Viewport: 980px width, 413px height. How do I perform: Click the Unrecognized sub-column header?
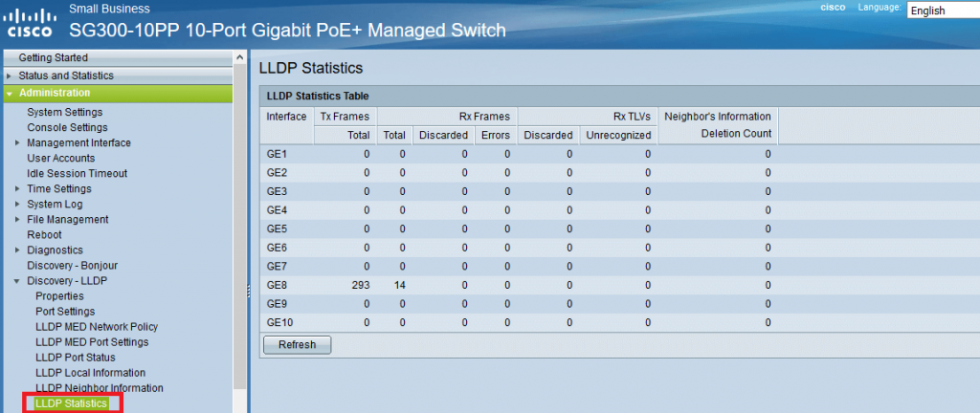[618, 135]
